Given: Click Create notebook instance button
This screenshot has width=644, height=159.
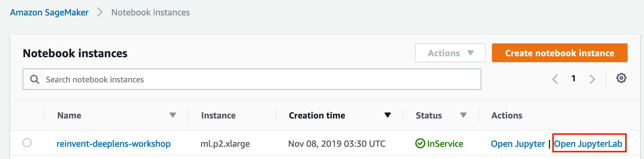Looking at the screenshot, I should tap(559, 53).
